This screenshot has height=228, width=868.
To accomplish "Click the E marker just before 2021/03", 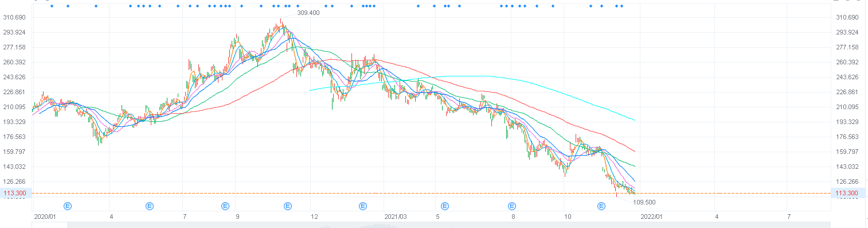I will tap(363, 206).
